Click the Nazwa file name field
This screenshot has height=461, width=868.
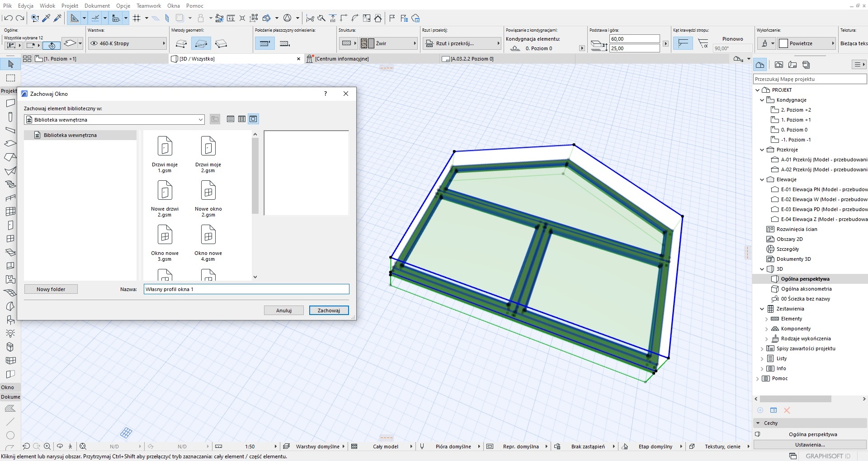[246, 289]
